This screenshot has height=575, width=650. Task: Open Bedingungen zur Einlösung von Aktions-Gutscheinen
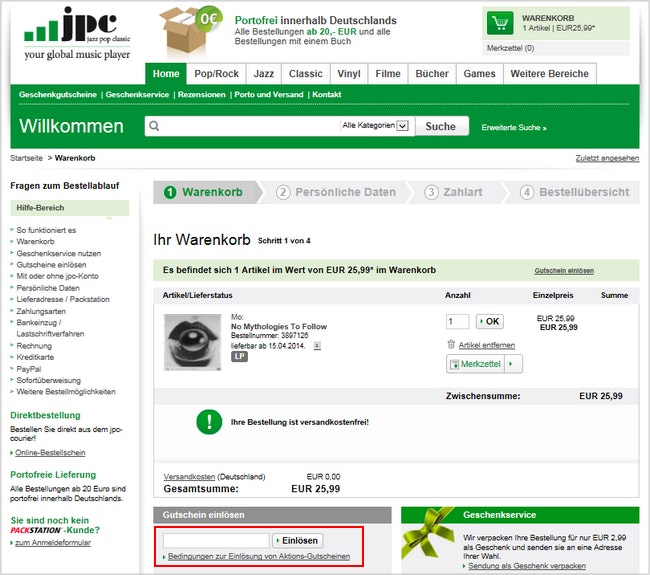[259, 556]
